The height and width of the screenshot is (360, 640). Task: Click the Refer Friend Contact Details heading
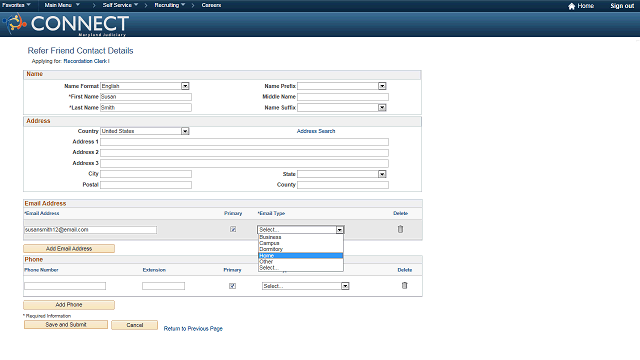tap(80, 51)
